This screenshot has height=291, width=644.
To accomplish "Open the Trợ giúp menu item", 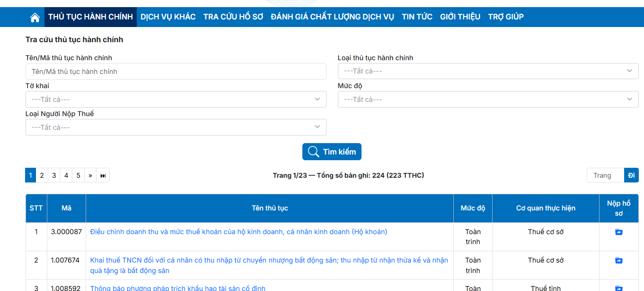I will click(505, 17).
